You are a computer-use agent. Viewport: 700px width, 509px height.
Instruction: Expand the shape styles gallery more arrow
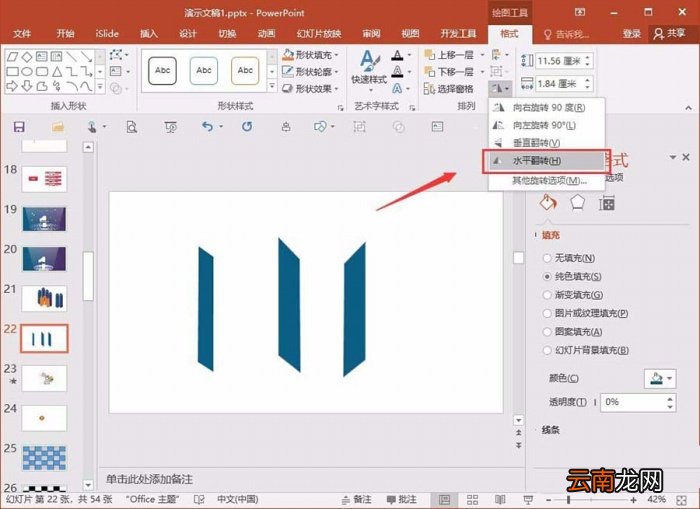coord(272,86)
